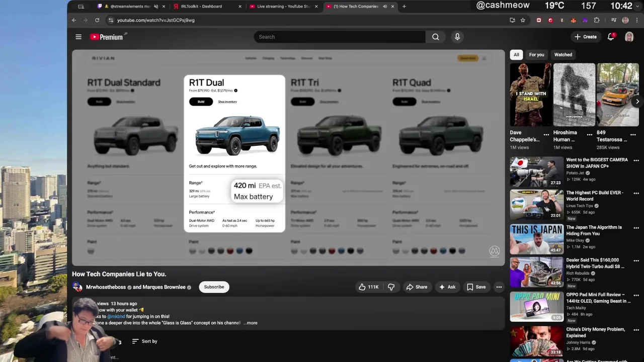This screenshot has width=644, height=362.
Task: Click the magnifier search button
Action: pyautogui.click(x=436, y=37)
